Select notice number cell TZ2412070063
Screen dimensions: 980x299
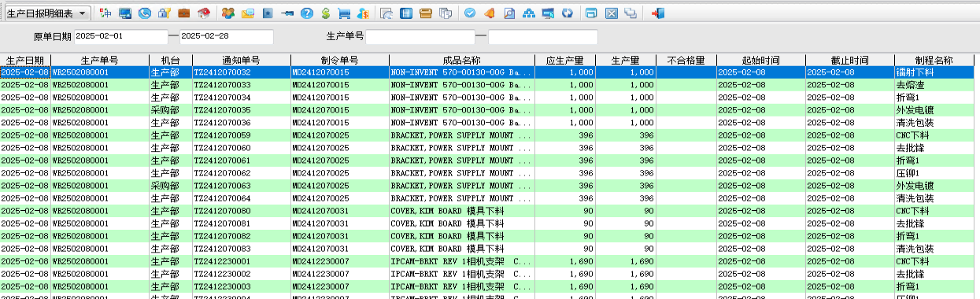point(241,185)
